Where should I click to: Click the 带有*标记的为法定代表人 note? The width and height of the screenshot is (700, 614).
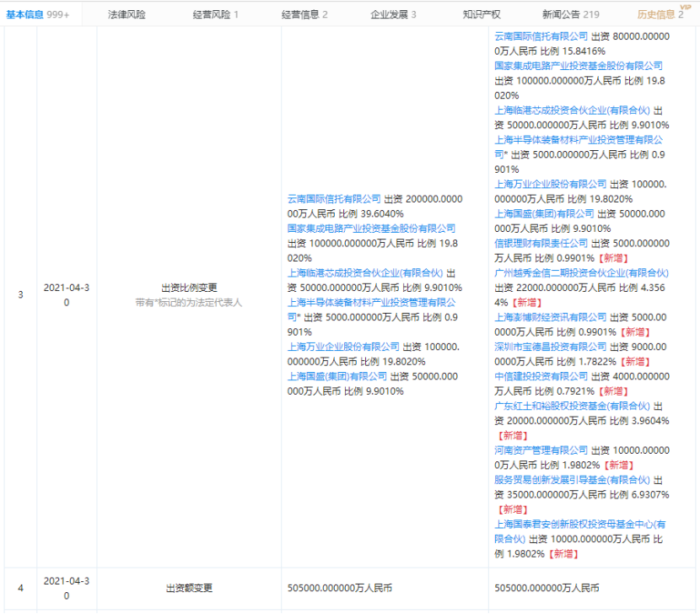point(189,303)
